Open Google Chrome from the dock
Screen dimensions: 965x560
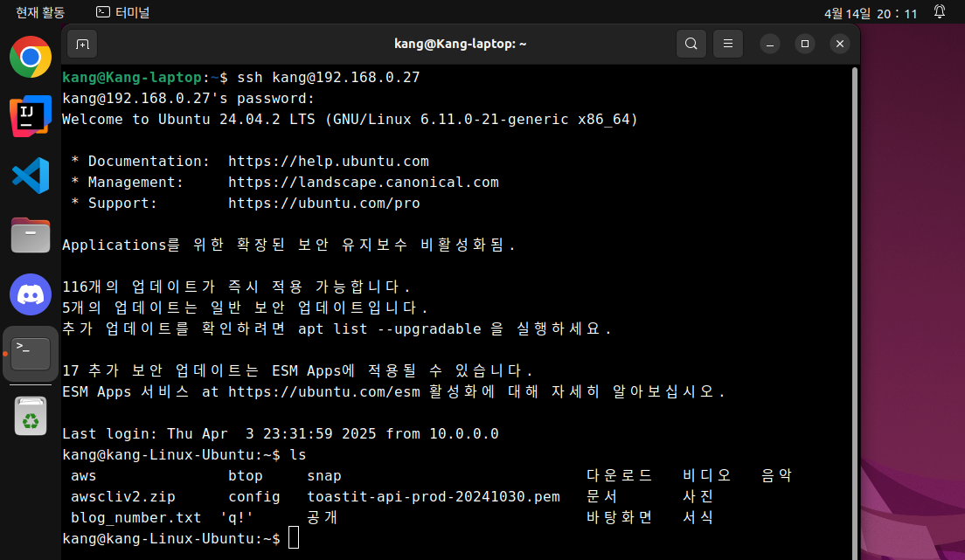tap(30, 57)
